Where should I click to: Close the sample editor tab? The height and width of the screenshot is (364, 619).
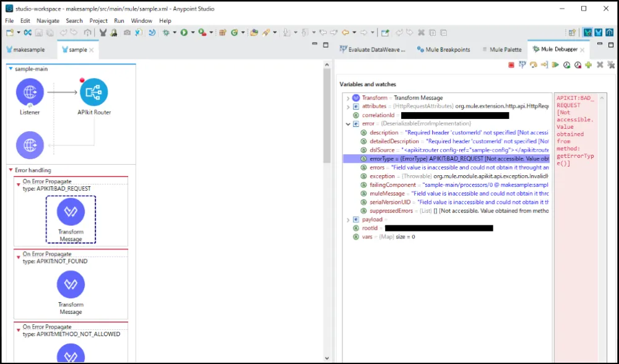click(92, 50)
